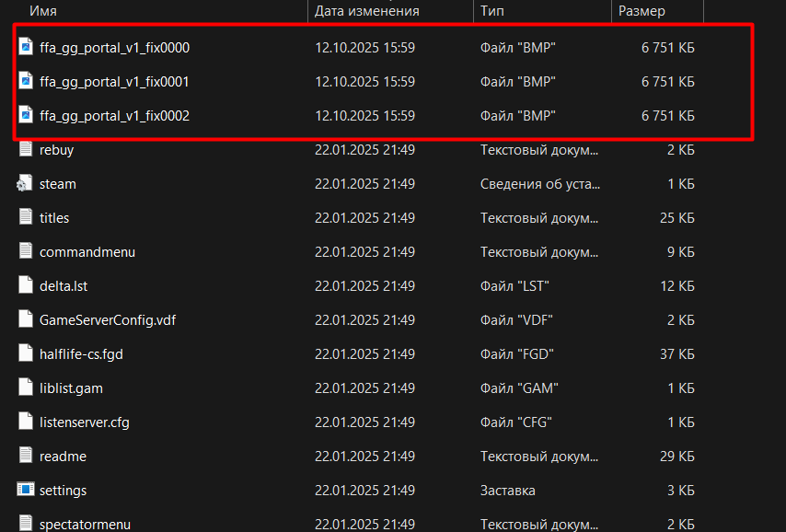Sort by the Дата изменения column header
Viewport: 786px width, 532px height.
(366, 11)
